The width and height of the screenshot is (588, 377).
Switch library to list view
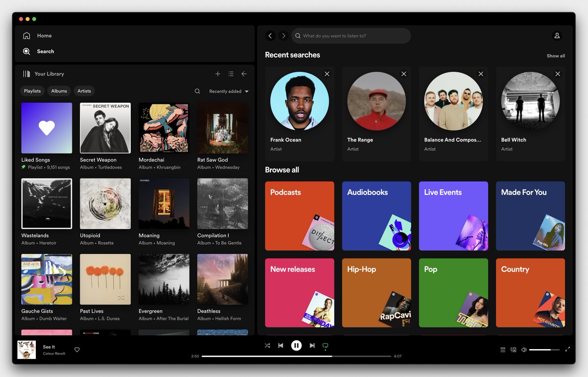tap(231, 74)
